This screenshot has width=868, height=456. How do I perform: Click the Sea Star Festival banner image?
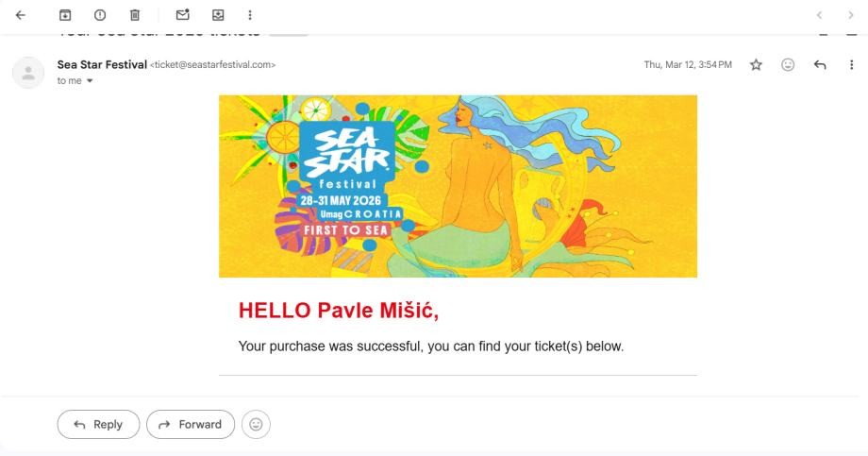click(458, 185)
